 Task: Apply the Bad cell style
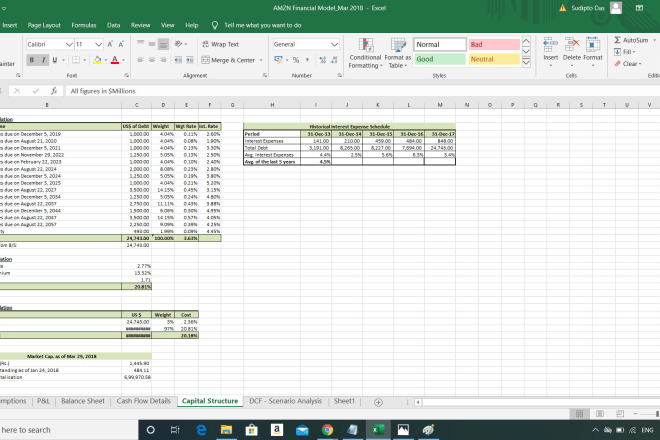point(493,45)
